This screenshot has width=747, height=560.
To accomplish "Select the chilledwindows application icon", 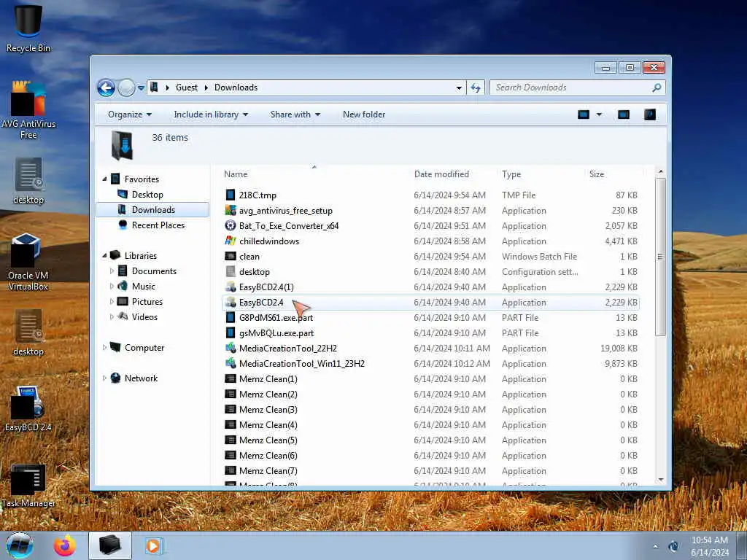I will coord(230,241).
